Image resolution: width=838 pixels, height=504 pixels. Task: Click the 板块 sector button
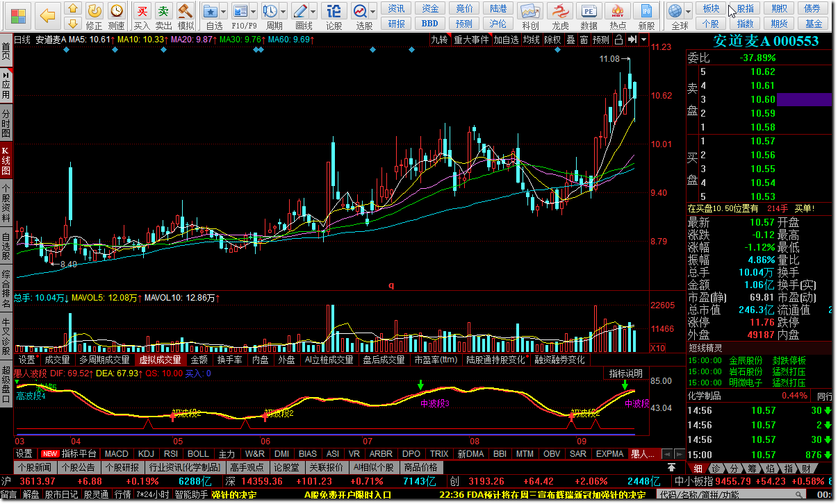pos(711,8)
